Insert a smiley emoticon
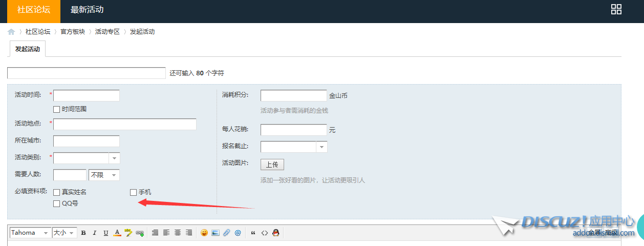This screenshot has height=246, width=644. point(204,233)
